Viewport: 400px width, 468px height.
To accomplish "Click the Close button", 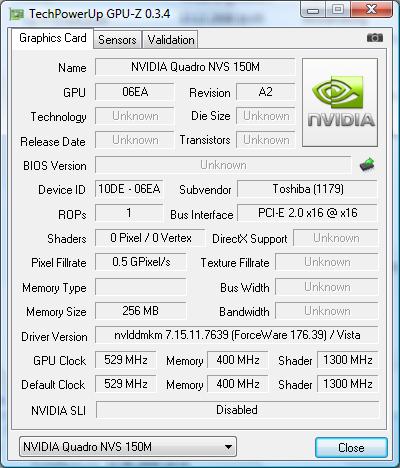I will coord(351,447).
